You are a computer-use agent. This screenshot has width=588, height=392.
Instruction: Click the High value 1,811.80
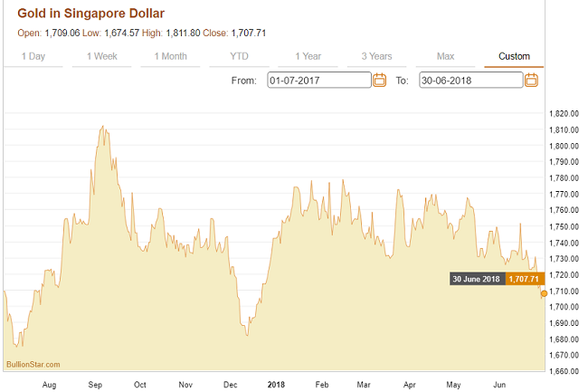(183, 33)
